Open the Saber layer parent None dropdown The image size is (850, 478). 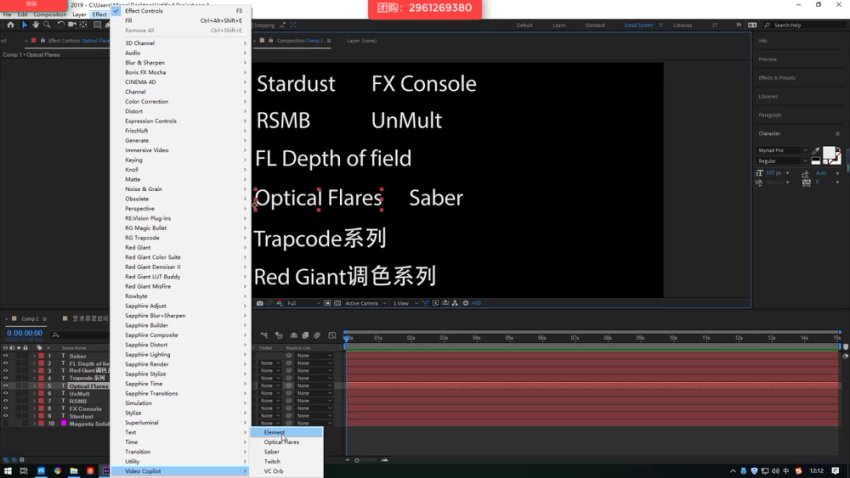(313, 356)
